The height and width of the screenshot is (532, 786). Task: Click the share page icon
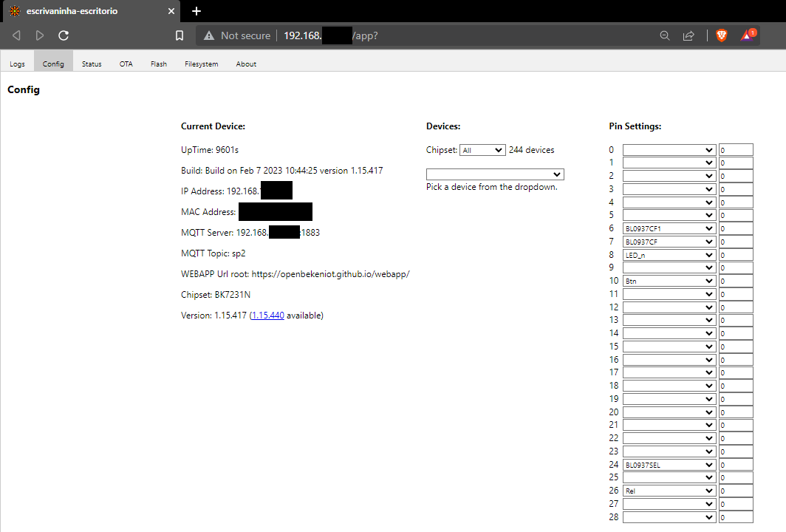pos(688,35)
